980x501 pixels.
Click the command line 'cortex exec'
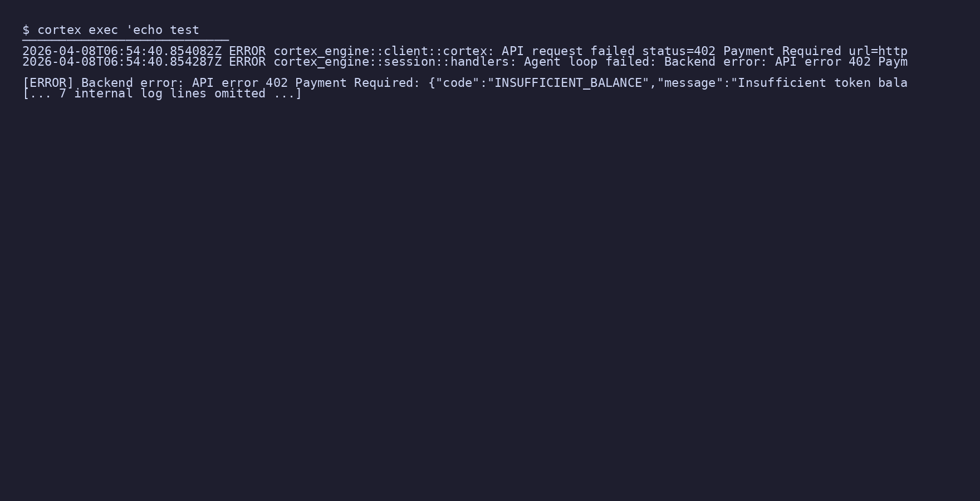click(77, 30)
